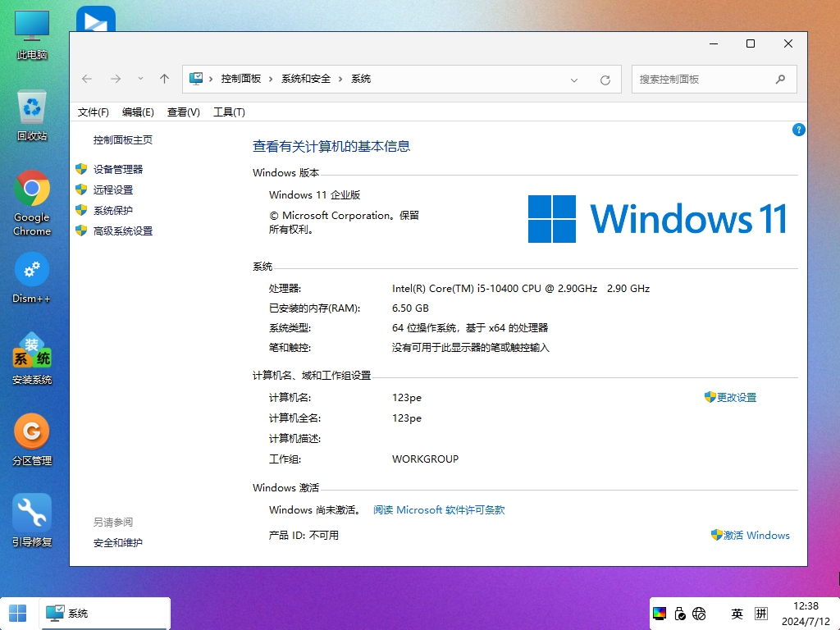The image size is (840, 630).
Task: Open the 工具(T) menu
Action: [229, 112]
